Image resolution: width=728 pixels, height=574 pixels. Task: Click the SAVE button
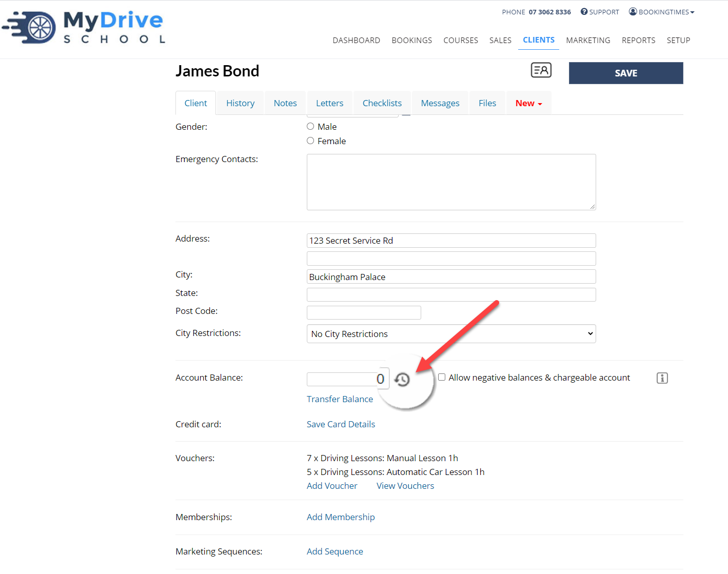coord(626,73)
